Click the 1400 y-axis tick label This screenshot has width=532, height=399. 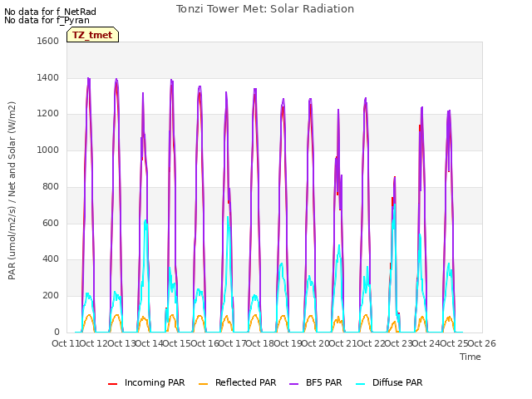click(x=48, y=77)
